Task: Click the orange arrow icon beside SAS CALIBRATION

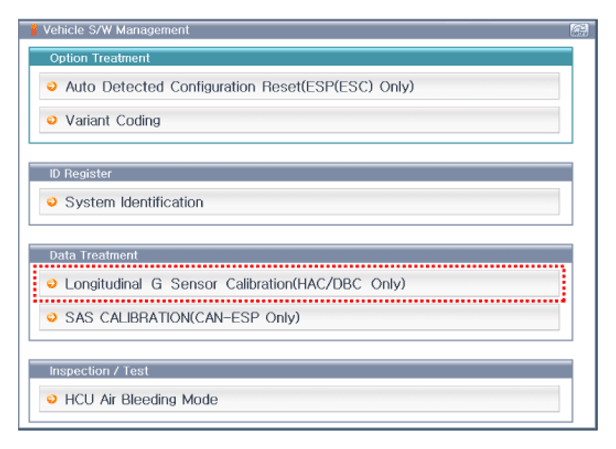Action: pos(52,317)
